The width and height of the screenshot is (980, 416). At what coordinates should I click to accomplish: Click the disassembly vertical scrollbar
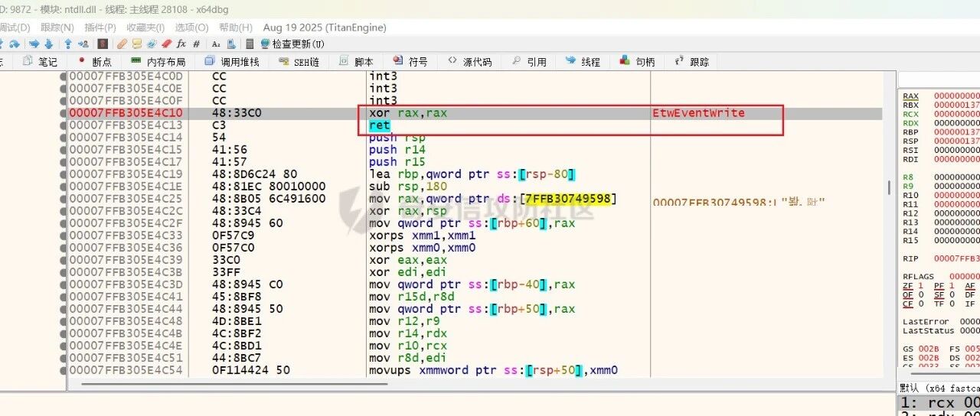click(889, 187)
